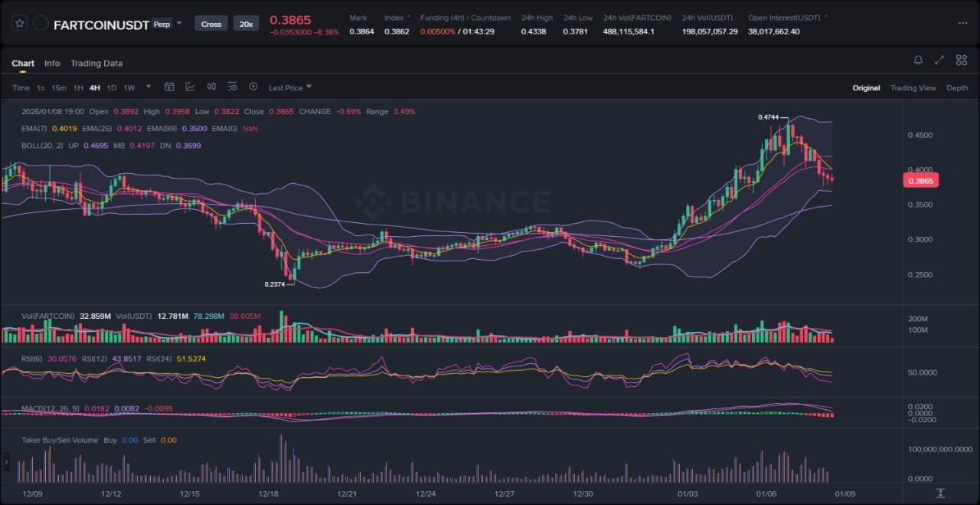Expand chart to fullscreen via arrows icon

tap(939, 60)
